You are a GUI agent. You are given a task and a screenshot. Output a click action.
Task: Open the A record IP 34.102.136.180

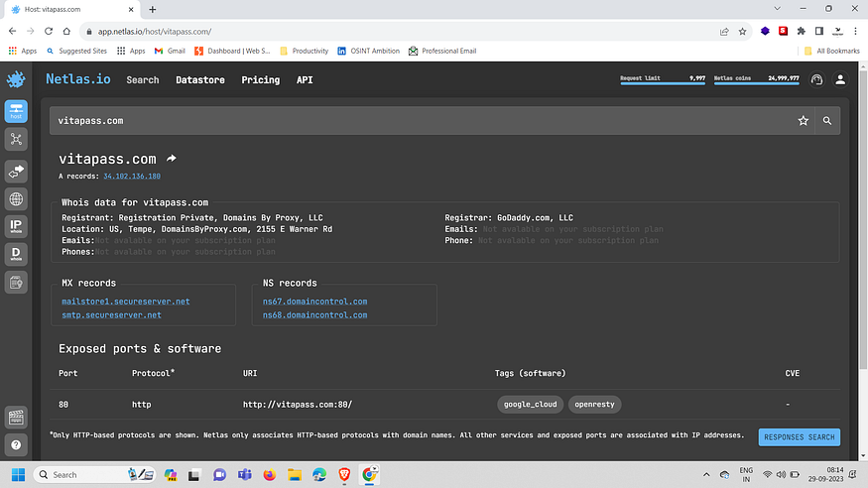pyautogui.click(x=132, y=176)
